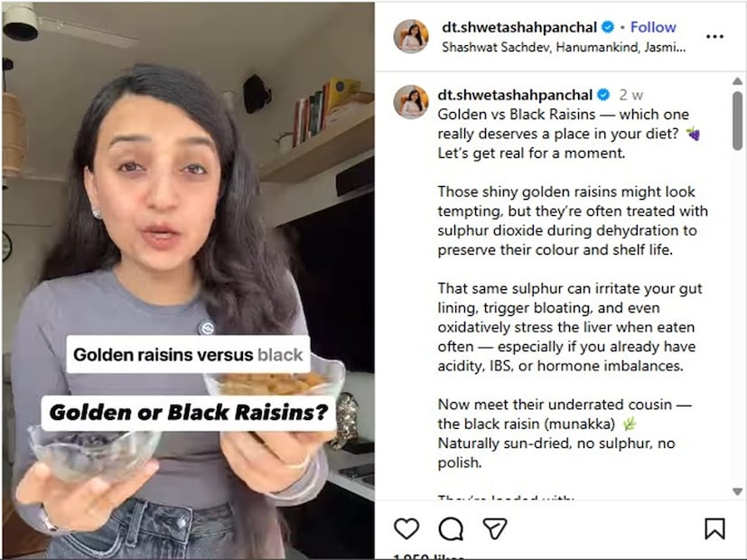Like the post with heart icon
The height and width of the screenshot is (560, 747).
406,528
